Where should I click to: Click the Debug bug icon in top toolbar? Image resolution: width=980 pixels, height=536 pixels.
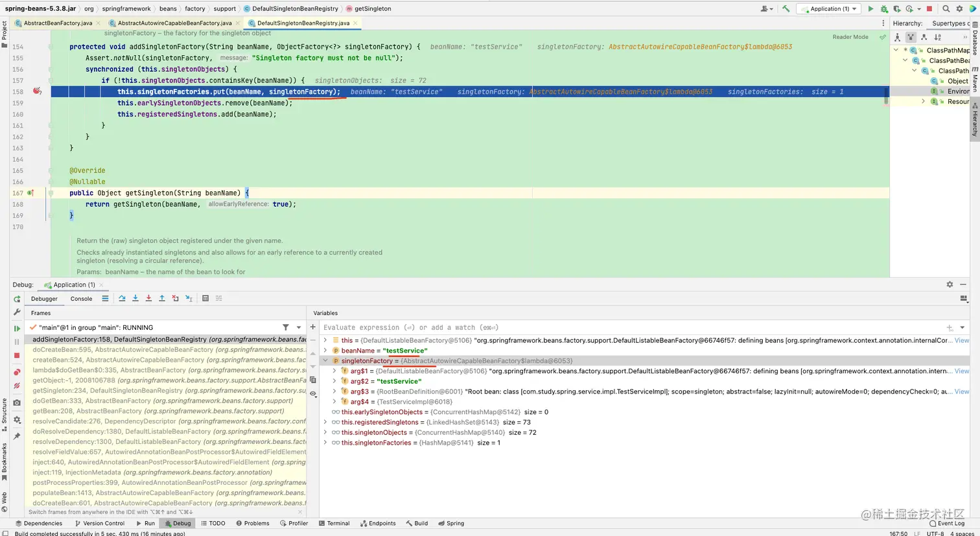[883, 9]
